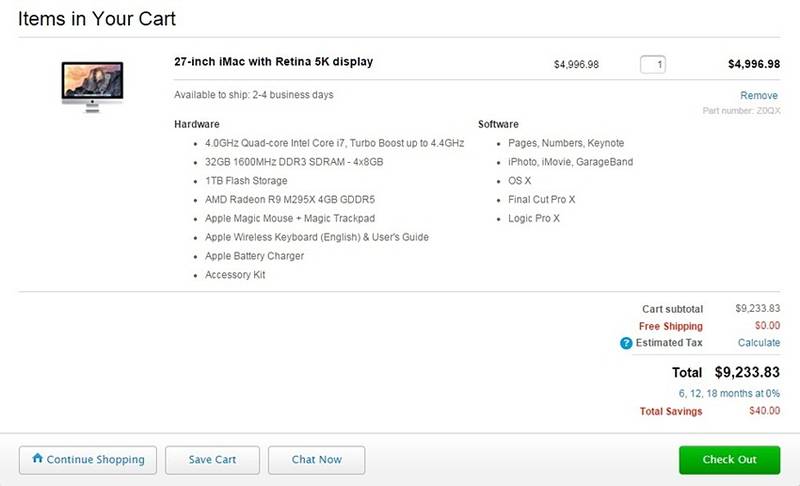Click Apple Wireless Keyboard (English) & User's Guide line
800x486 pixels.
pyautogui.click(x=317, y=237)
